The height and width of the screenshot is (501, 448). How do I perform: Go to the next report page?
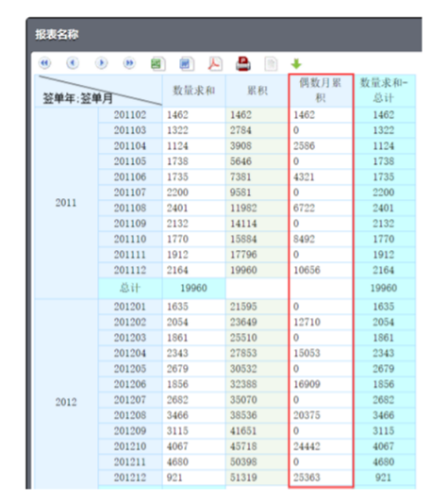101,63
